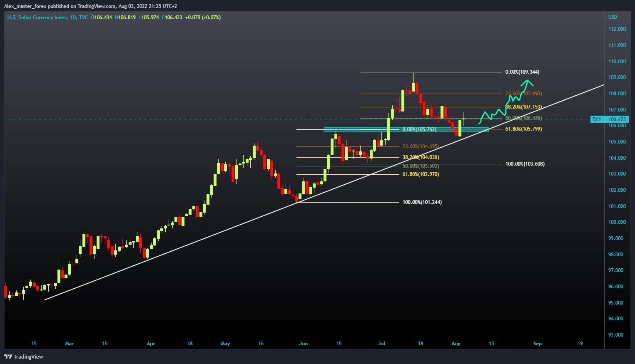Click the 23.60%(107.990) Fibonacci label
The height and width of the screenshot is (364, 635).
tap(523, 94)
